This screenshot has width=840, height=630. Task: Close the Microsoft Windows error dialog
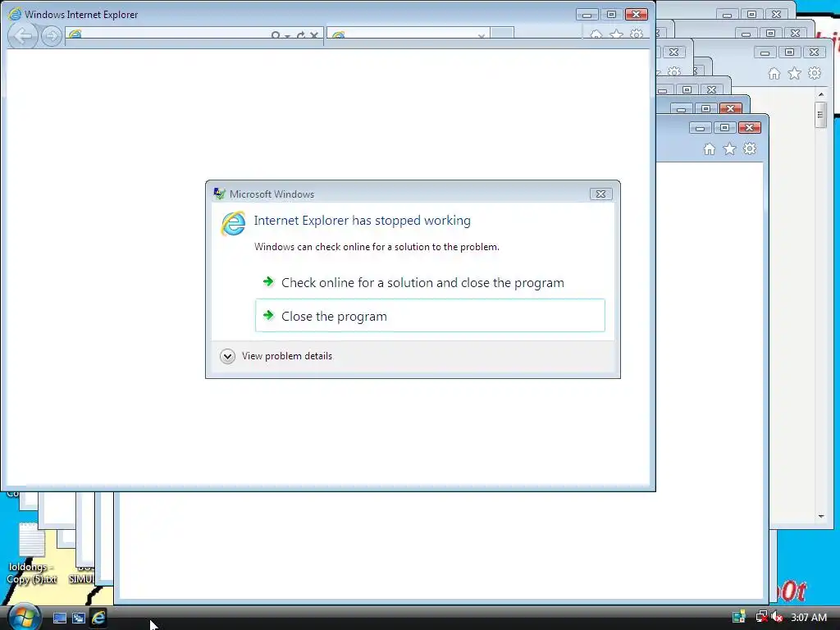click(x=600, y=194)
